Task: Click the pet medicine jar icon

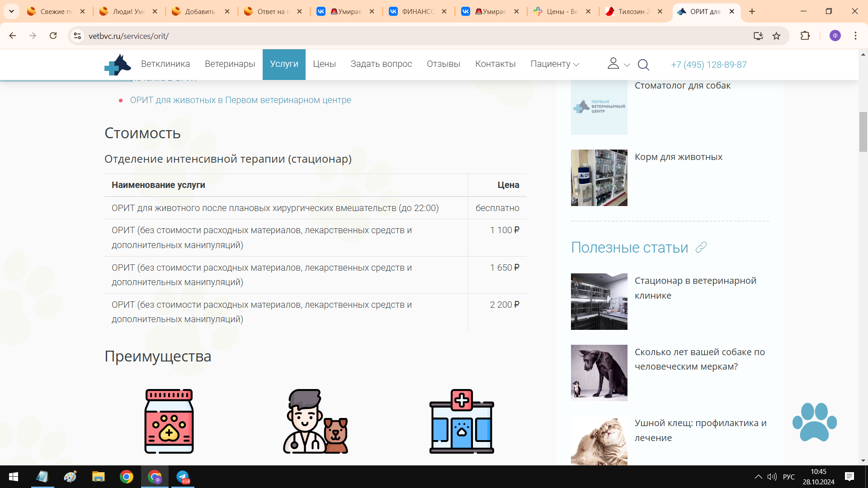Action: pos(169,421)
